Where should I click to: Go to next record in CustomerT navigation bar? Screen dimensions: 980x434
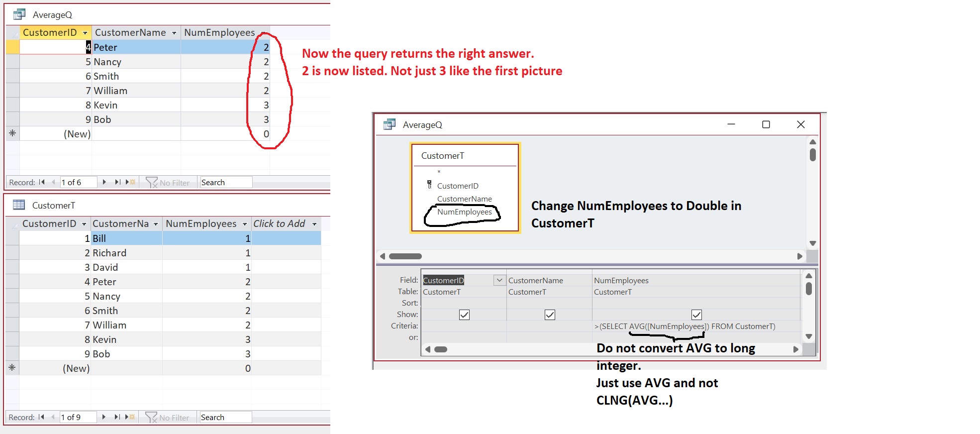(x=103, y=417)
